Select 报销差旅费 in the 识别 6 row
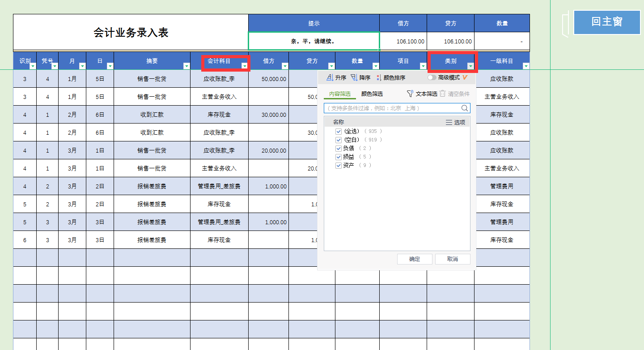The width and height of the screenshot is (644, 350). coord(152,240)
